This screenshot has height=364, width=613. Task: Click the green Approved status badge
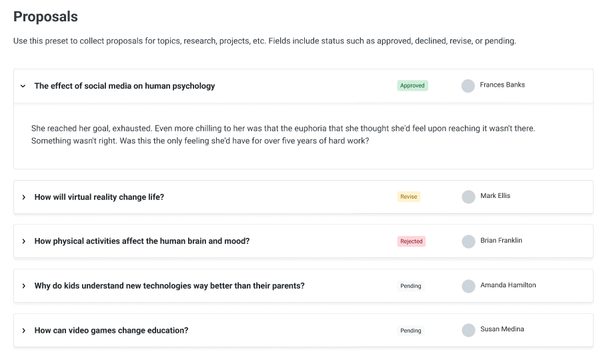coord(412,85)
